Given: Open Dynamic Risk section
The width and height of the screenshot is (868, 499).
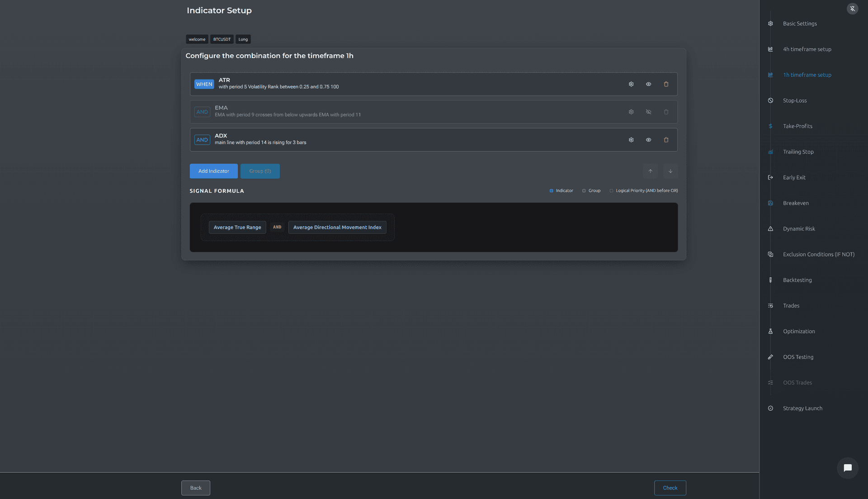Looking at the screenshot, I should [x=799, y=228].
